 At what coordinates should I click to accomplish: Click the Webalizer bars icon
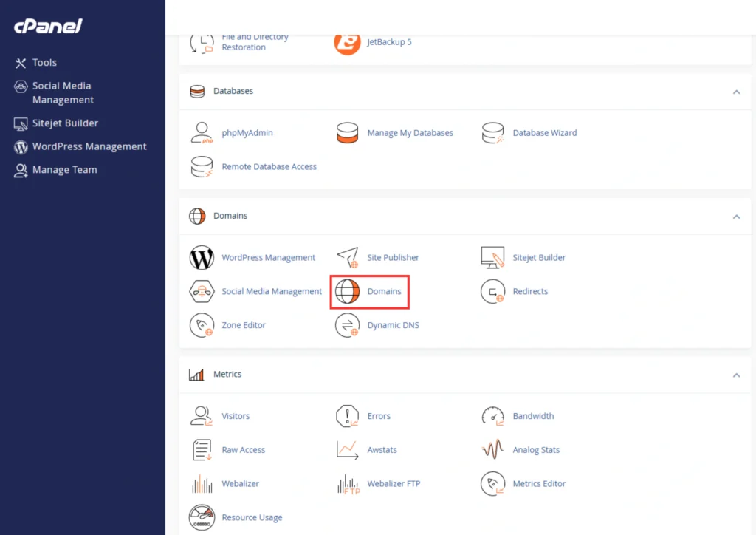click(202, 483)
